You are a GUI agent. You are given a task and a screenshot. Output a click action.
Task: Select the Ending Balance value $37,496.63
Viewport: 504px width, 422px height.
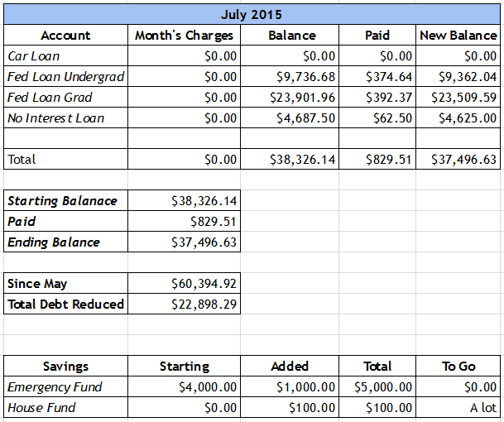pyautogui.click(x=184, y=242)
